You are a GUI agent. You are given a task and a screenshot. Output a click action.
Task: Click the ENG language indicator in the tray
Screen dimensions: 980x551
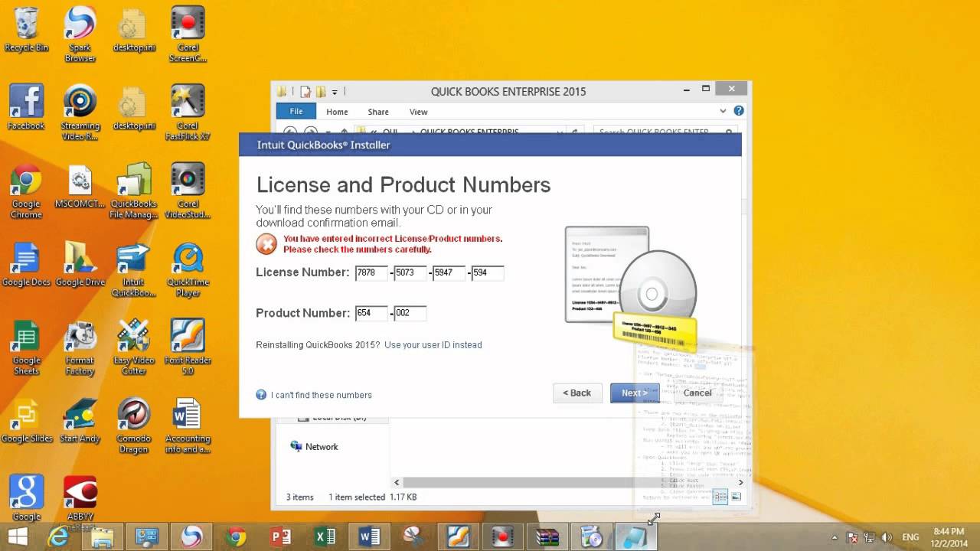pos(911,537)
